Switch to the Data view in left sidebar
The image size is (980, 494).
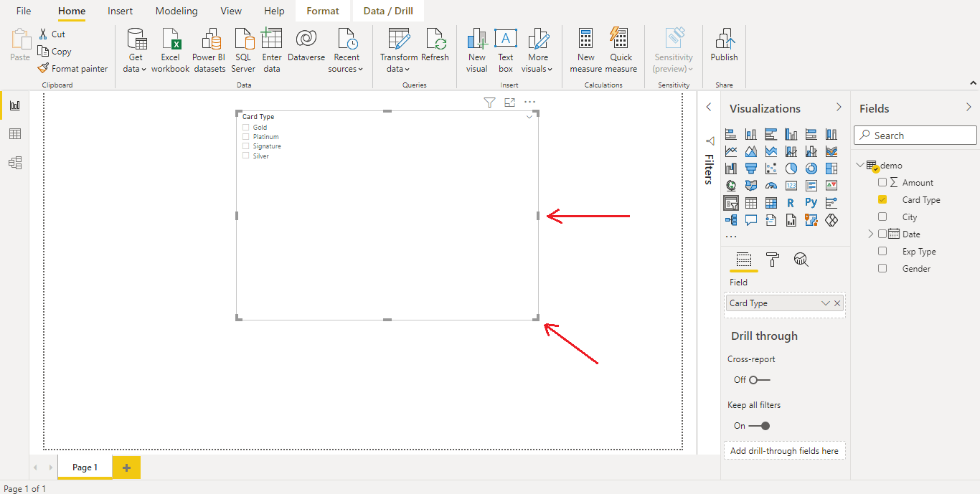pyautogui.click(x=15, y=134)
